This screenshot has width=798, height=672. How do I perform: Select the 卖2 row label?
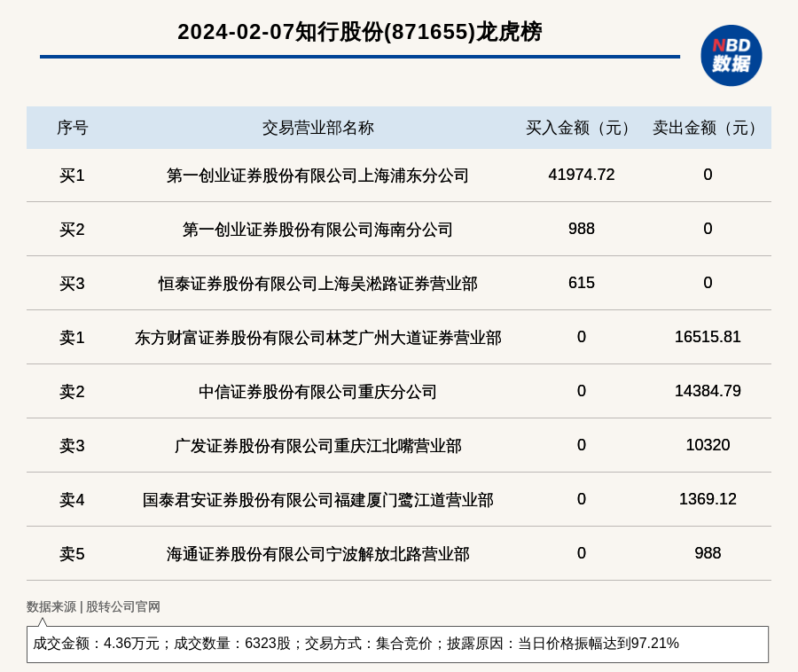pos(72,392)
